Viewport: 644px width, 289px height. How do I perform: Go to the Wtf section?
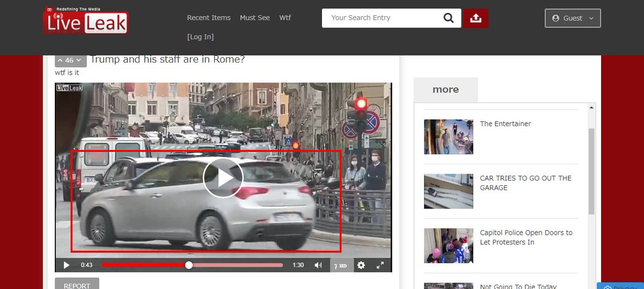(x=285, y=18)
